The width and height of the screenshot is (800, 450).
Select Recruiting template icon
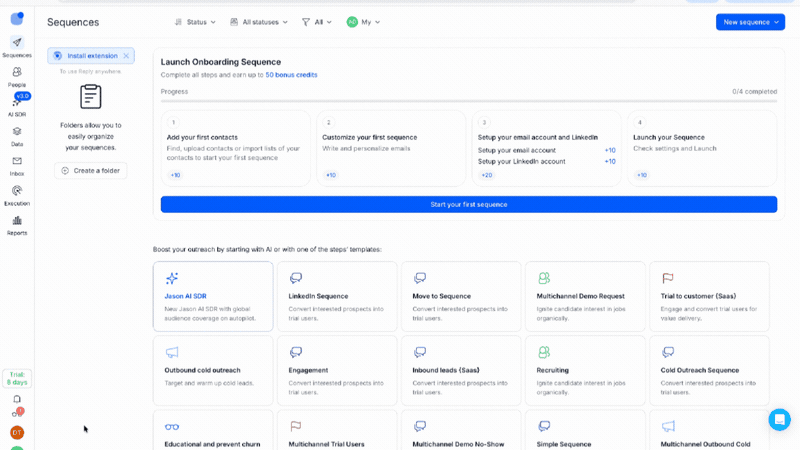[x=544, y=352]
